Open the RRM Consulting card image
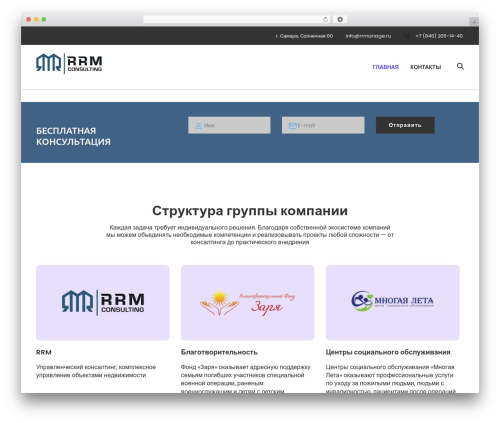 pos(103,303)
